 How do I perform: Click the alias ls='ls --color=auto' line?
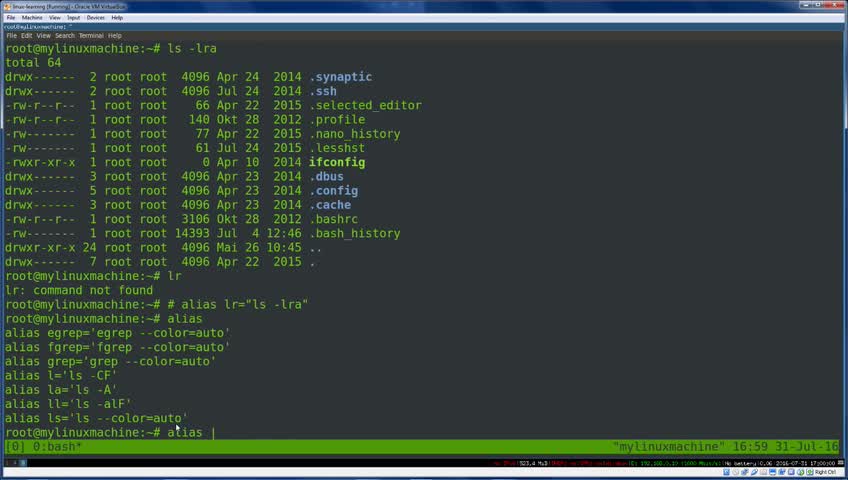[96, 418]
